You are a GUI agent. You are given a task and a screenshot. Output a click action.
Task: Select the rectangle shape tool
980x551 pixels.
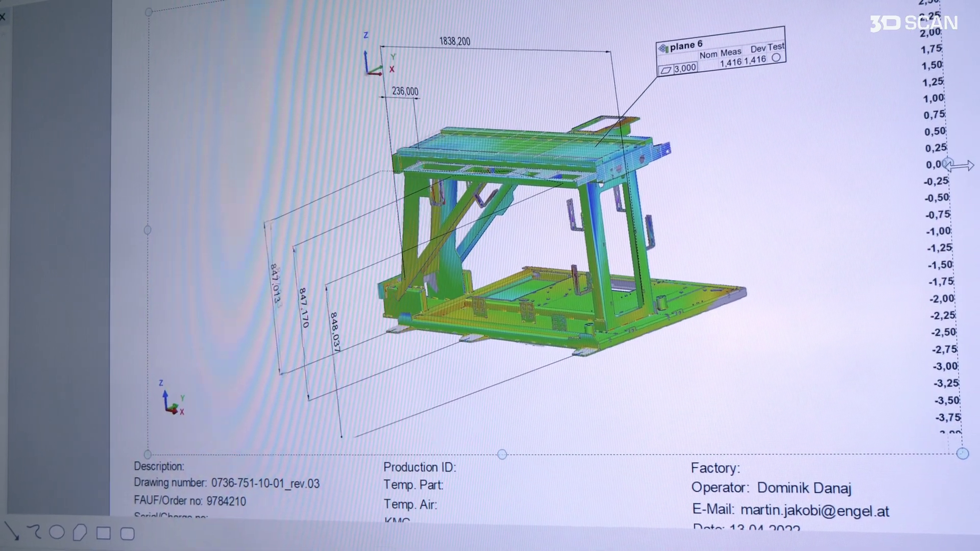[x=104, y=533]
